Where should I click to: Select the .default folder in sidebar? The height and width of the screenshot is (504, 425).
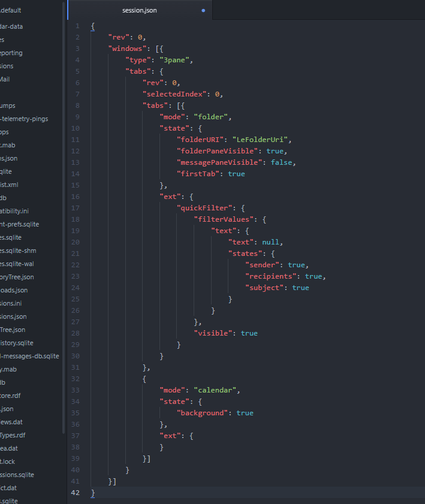tap(11, 10)
